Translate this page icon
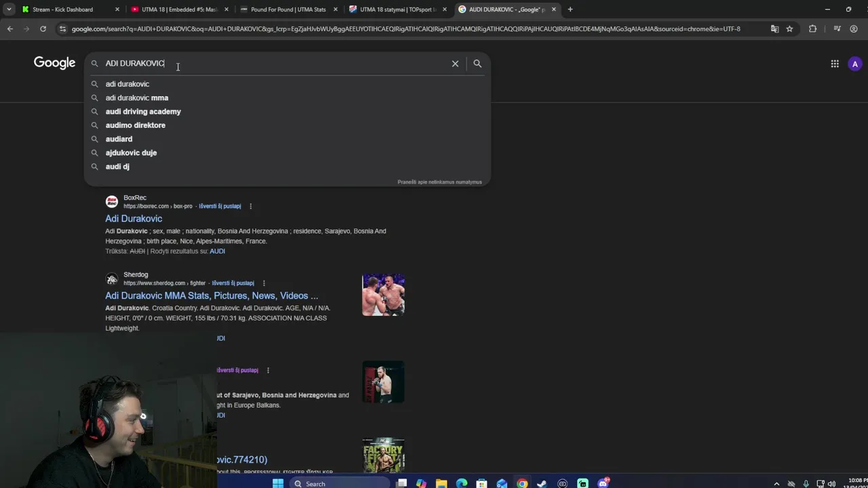 [x=774, y=28]
